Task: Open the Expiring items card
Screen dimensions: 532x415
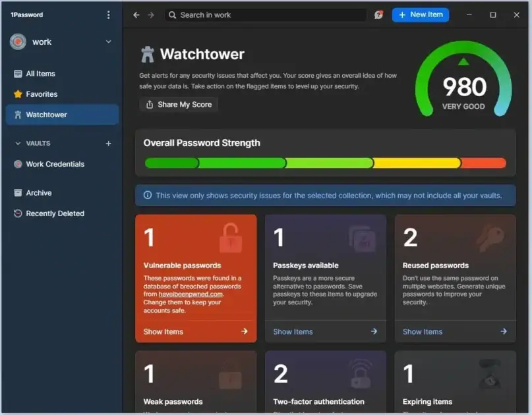Action: point(455,382)
